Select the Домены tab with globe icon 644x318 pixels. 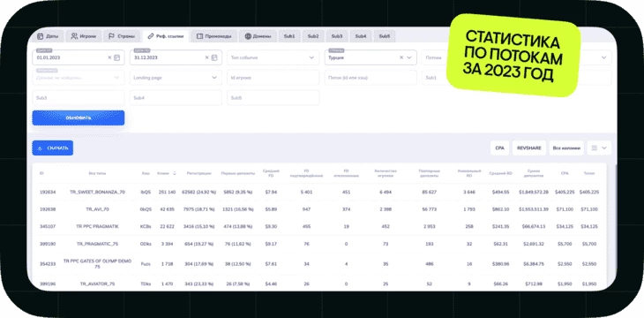pyautogui.click(x=258, y=36)
